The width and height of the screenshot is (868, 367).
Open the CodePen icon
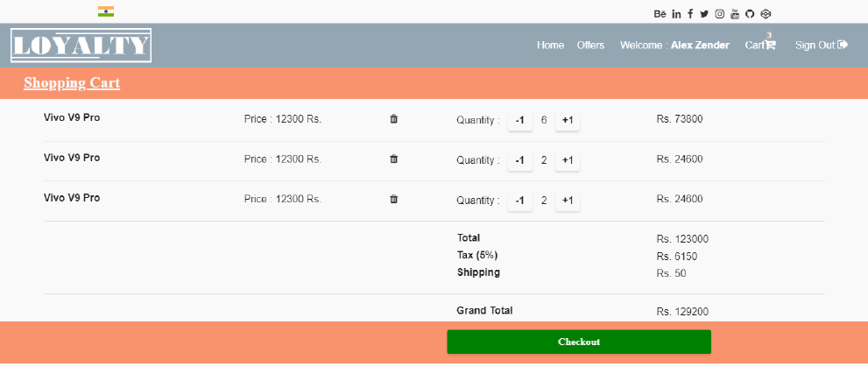point(766,13)
